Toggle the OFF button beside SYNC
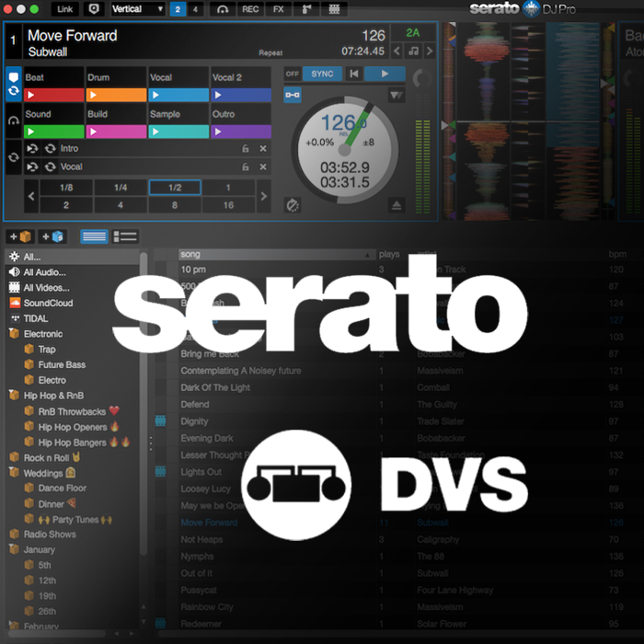Screen dimensions: 644x644 pos(292,74)
